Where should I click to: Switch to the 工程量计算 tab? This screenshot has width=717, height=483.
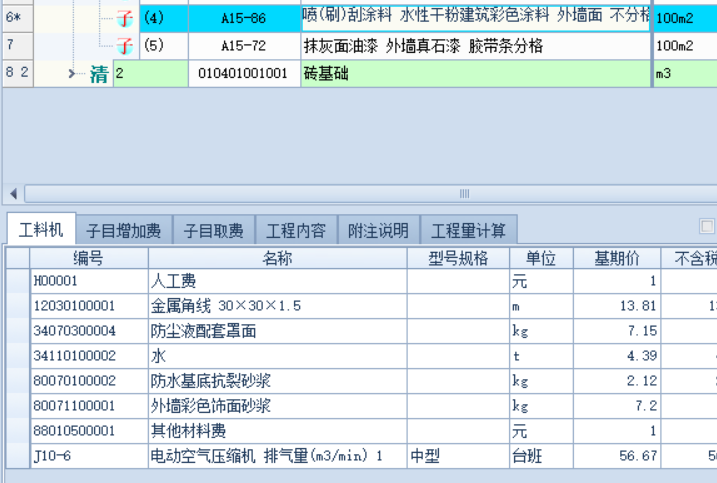point(469,231)
